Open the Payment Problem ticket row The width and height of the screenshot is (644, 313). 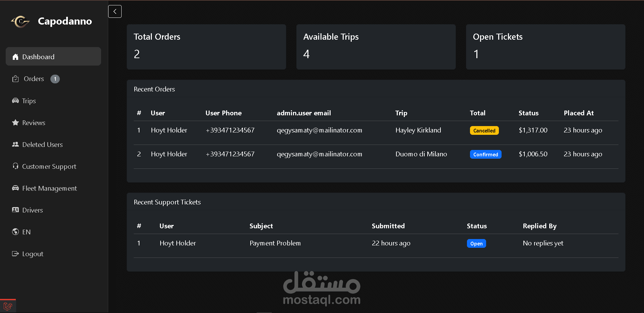(x=275, y=243)
